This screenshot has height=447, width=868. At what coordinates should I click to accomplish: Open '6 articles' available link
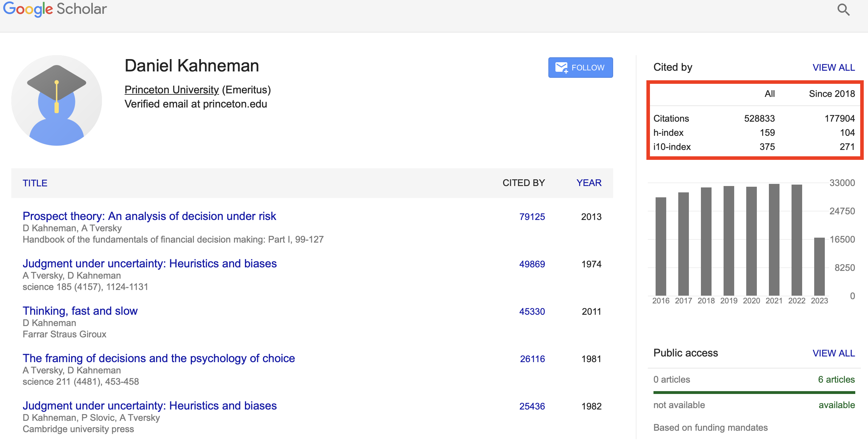pyautogui.click(x=837, y=379)
